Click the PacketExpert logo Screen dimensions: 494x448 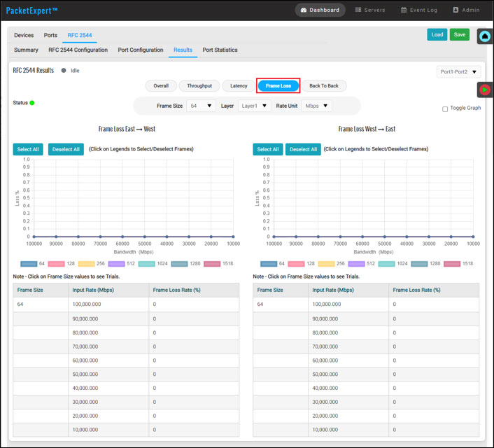tap(31, 10)
